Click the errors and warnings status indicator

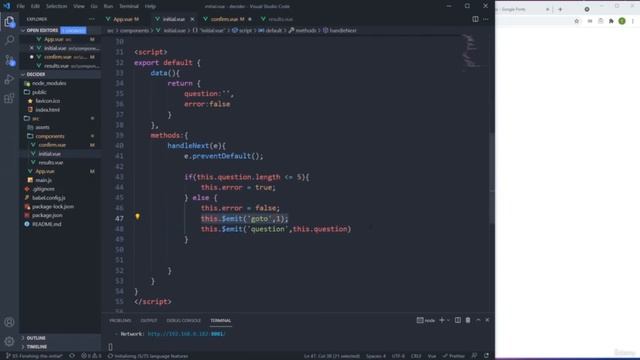pyautogui.click(x=91, y=356)
